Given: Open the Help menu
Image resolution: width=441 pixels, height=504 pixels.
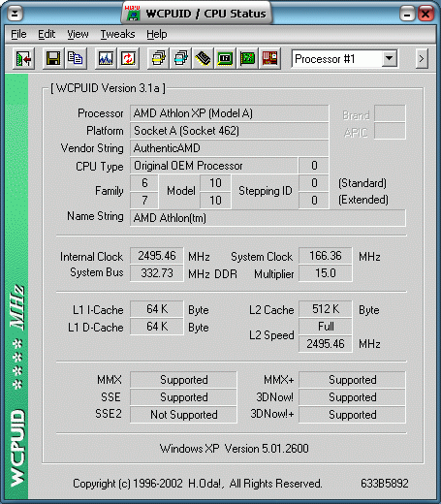Looking at the screenshot, I should [x=157, y=34].
